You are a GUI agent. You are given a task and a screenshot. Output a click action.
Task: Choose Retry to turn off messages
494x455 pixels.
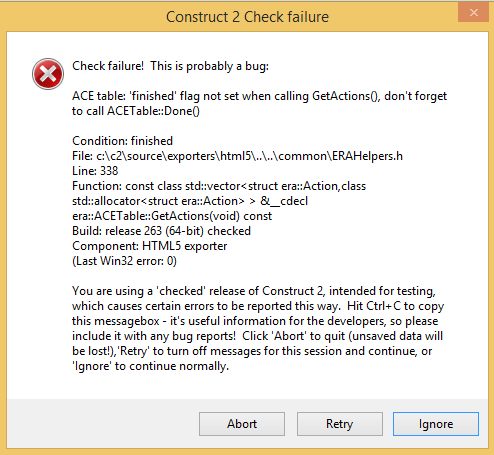[340, 424]
